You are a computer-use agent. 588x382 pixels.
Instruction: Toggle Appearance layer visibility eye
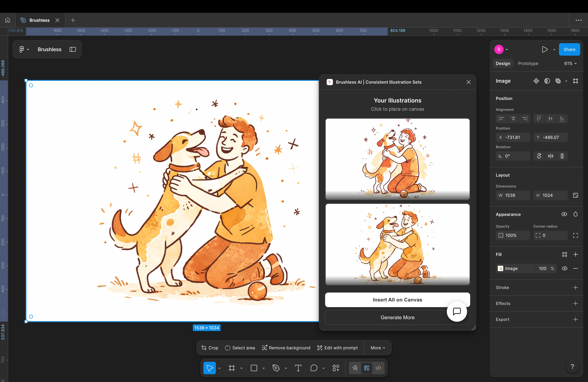(564, 214)
